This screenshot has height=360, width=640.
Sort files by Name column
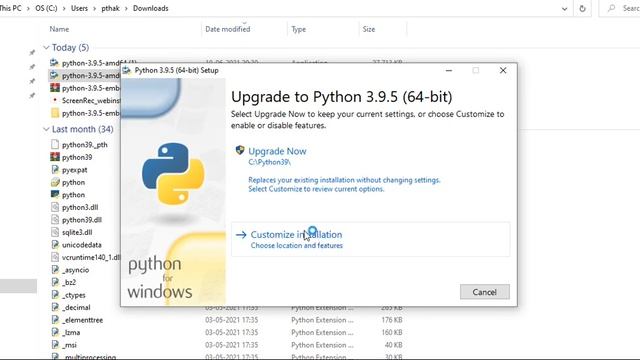pos(59,29)
